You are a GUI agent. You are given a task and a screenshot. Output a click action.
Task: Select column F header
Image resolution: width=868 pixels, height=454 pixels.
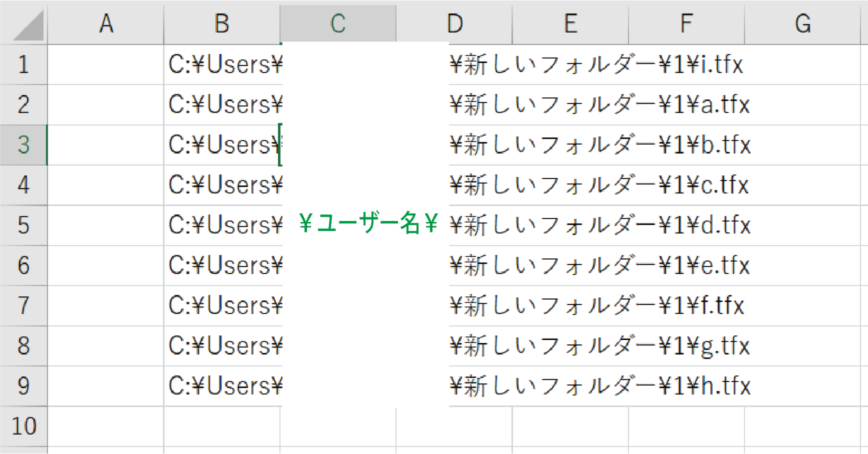tap(685, 23)
